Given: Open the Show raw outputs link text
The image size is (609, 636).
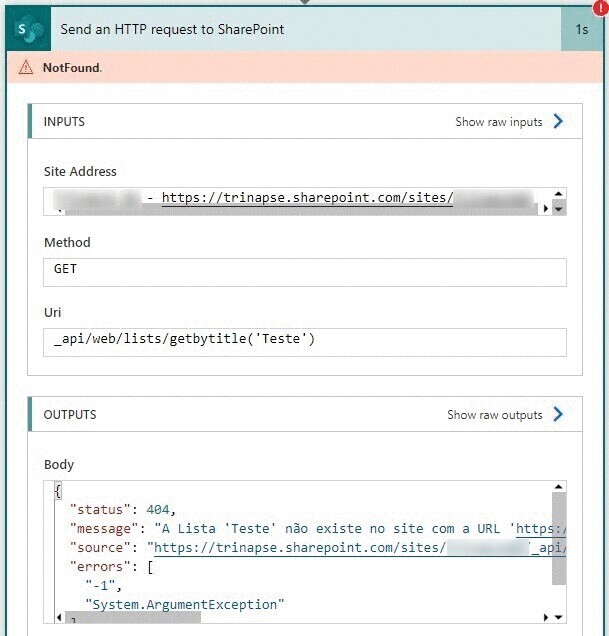Looking at the screenshot, I should click(x=494, y=415).
